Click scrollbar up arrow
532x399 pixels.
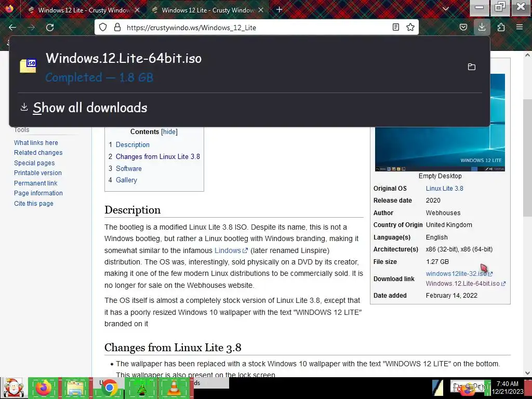pos(527,55)
